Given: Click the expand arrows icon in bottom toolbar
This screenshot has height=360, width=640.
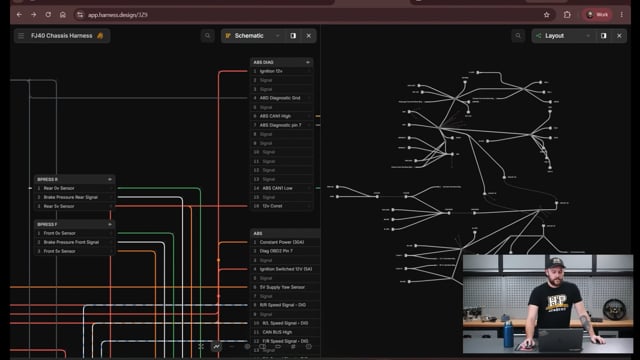Looking at the screenshot, I should click(x=201, y=347).
